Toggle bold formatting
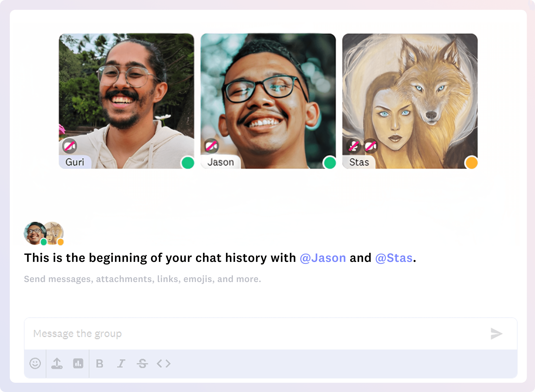 100,363
